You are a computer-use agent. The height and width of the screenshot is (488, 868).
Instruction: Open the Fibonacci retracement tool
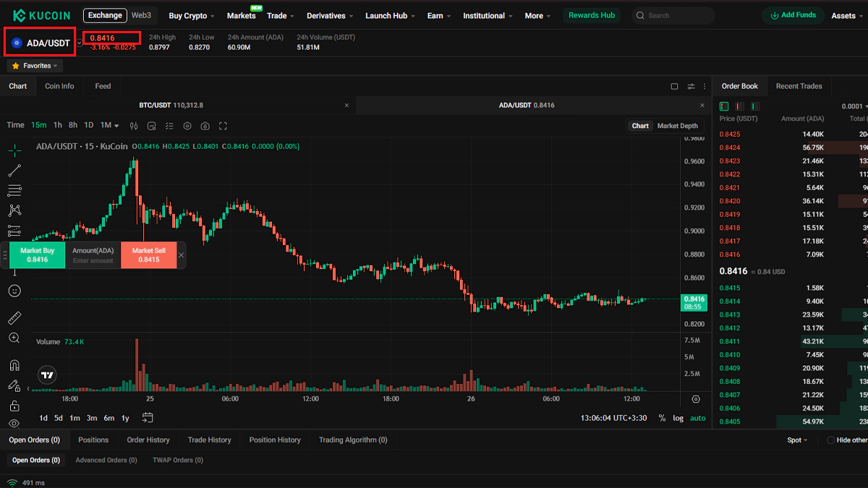14,191
